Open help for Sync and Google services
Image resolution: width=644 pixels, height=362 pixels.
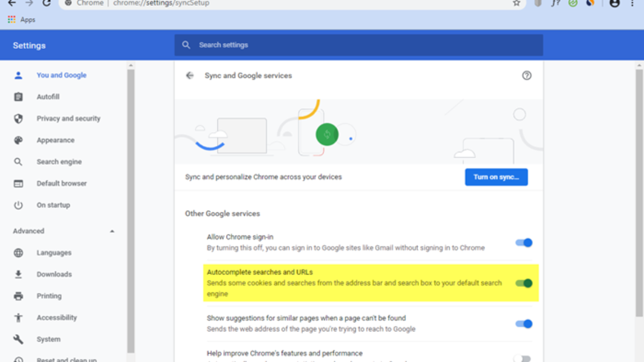tap(526, 76)
